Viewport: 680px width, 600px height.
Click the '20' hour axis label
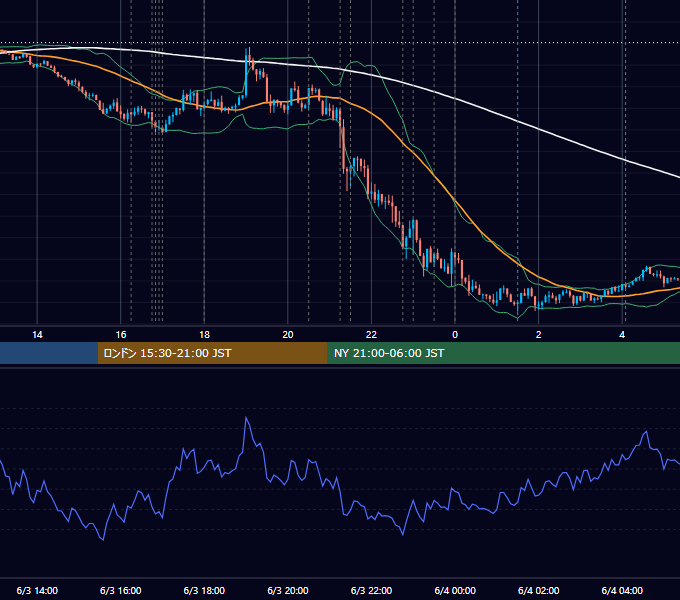pyautogui.click(x=288, y=335)
